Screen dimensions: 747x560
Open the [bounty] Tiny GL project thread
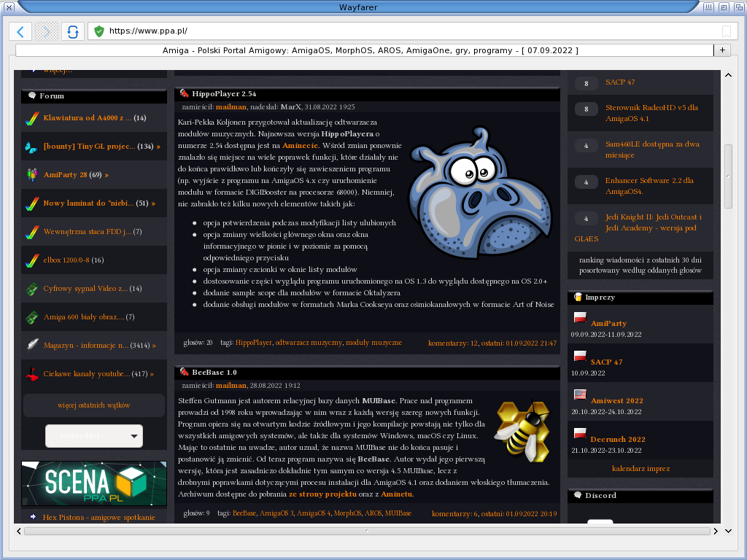89,146
